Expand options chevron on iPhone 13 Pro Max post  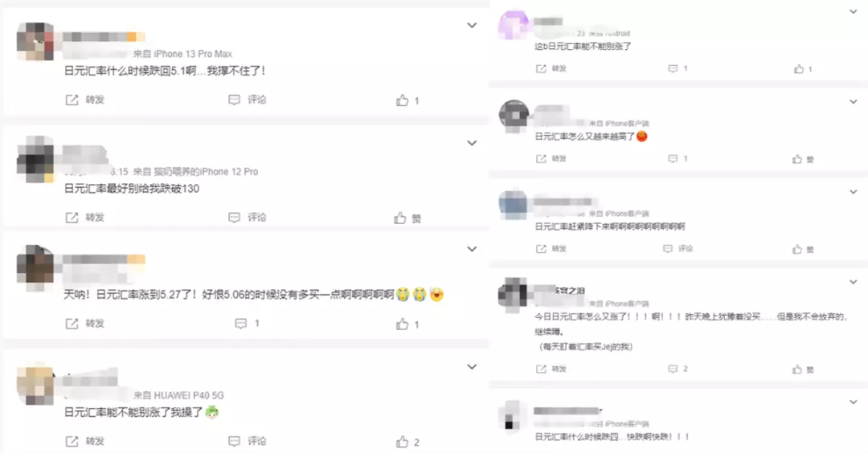point(472,26)
